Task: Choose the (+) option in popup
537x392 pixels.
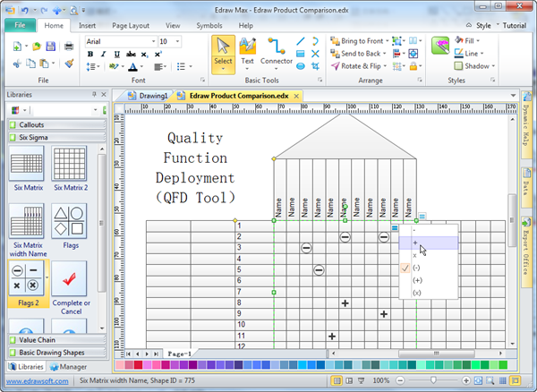Action: click(x=416, y=280)
